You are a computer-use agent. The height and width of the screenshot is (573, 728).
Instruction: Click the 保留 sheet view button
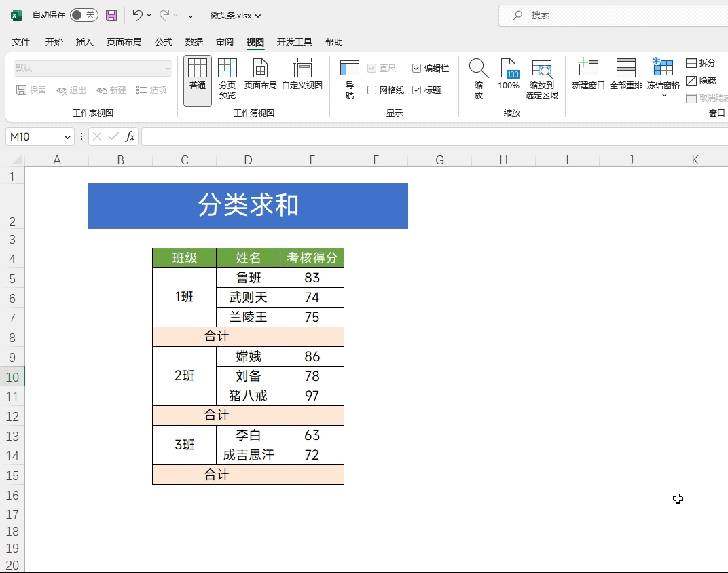pyautogui.click(x=31, y=90)
